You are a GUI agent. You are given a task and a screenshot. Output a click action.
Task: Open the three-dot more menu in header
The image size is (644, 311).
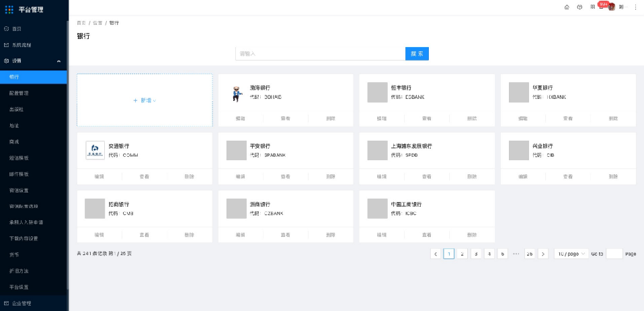636,7
